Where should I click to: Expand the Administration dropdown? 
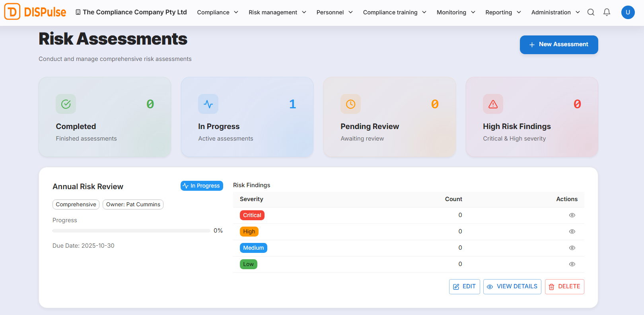tap(555, 12)
